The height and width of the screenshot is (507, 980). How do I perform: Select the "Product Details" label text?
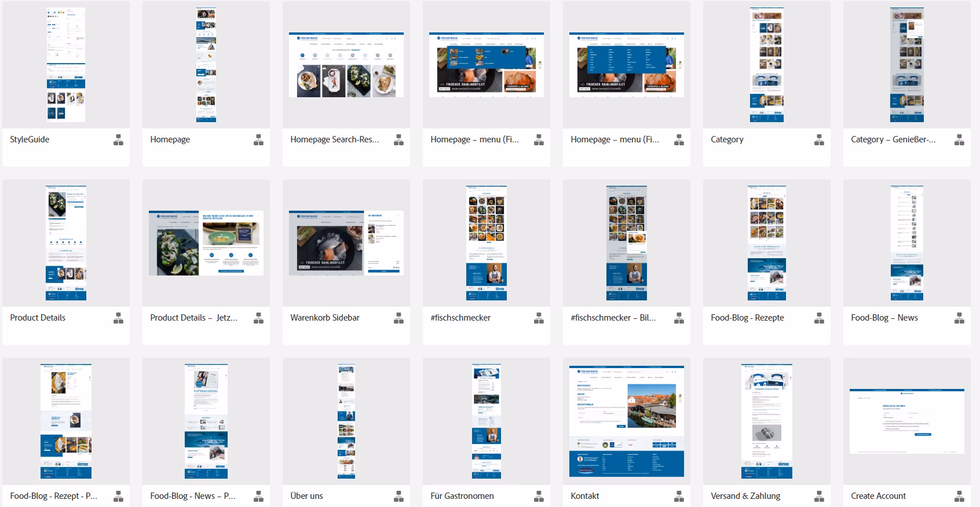pos(38,318)
